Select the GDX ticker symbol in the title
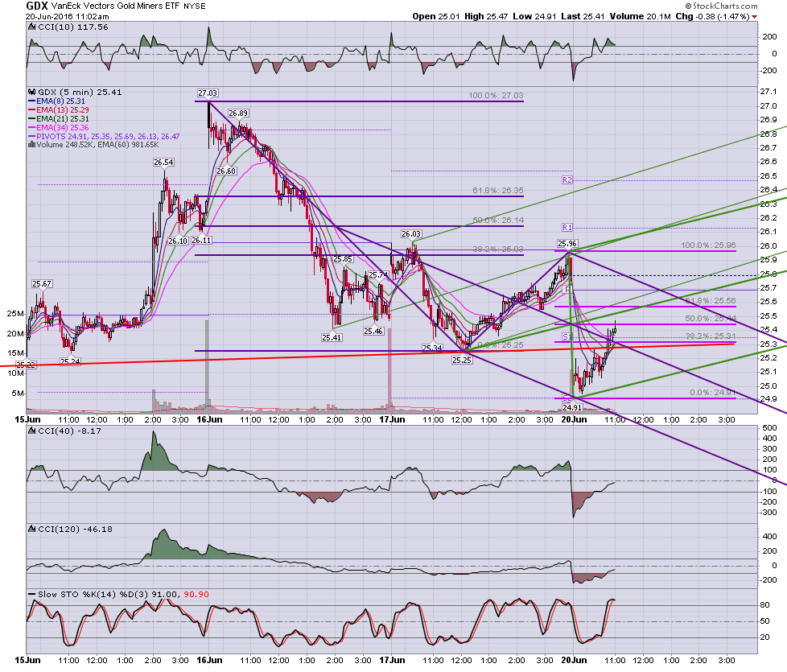 [37, 6]
